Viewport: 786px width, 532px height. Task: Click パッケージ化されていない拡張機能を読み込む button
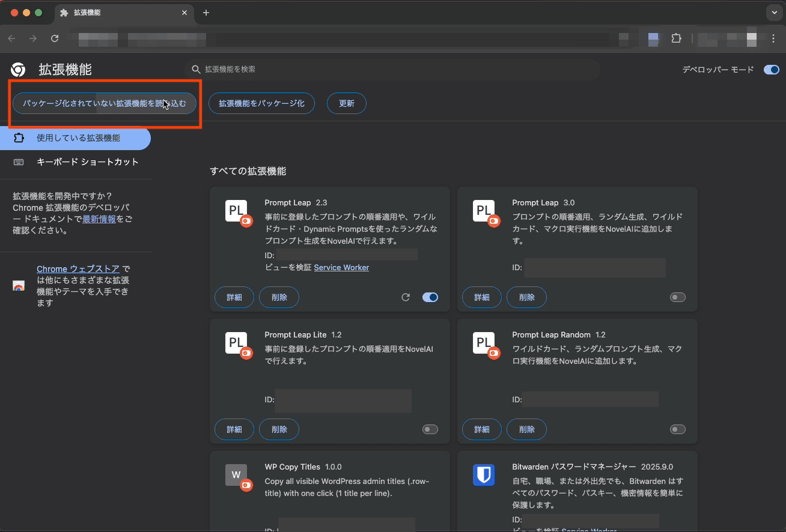point(105,103)
